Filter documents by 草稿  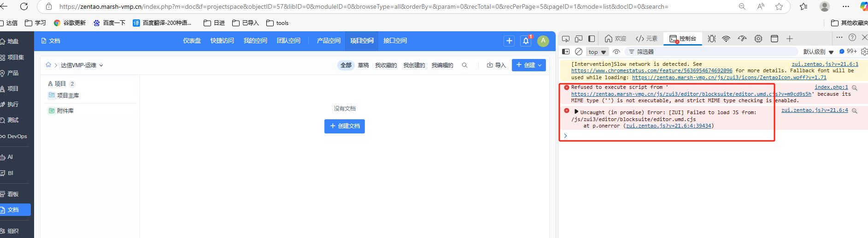pos(364,65)
